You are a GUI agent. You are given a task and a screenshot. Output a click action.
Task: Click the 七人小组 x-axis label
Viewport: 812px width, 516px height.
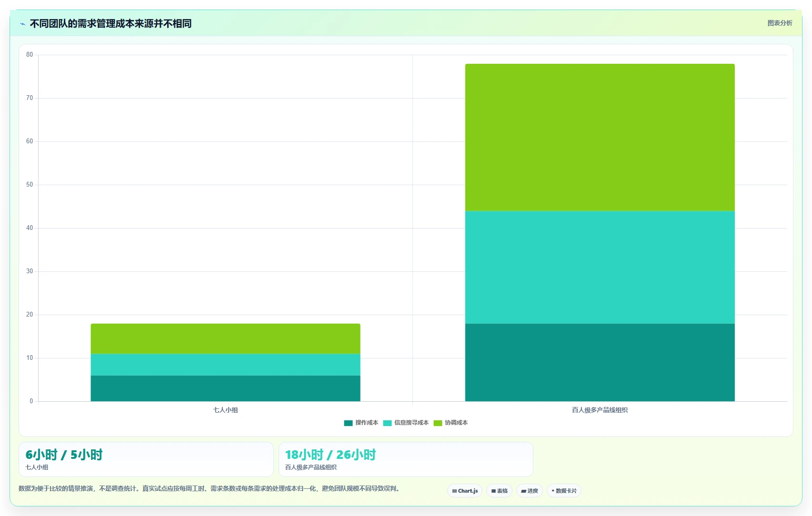pyautogui.click(x=225, y=410)
